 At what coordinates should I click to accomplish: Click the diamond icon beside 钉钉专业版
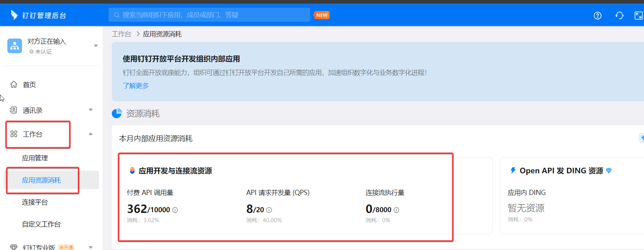[14, 247]
